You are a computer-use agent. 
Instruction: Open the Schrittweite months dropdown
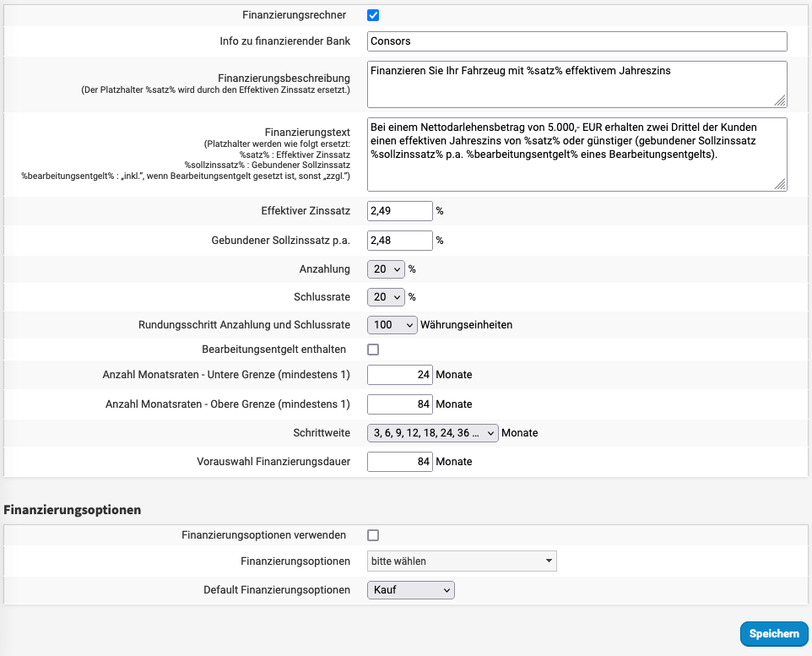433,433
